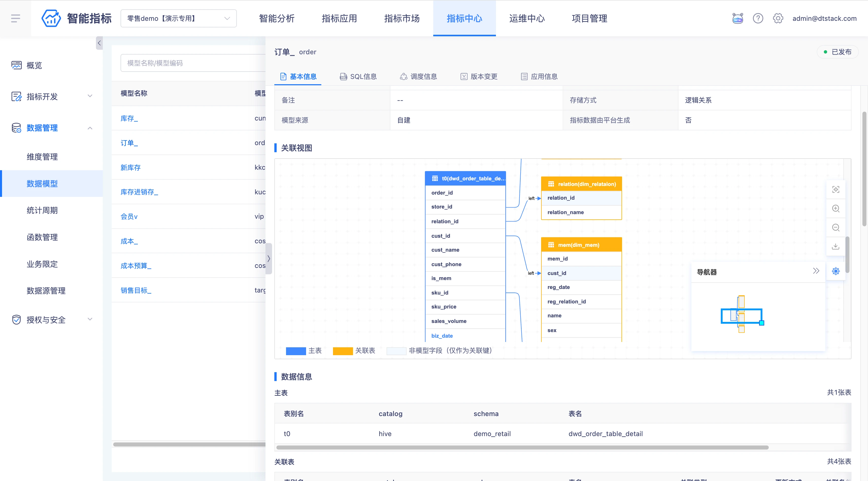This screenshot has height=481, width=868.
Task: Click the biz_date field in t0
Action: [x=465, y=335]
